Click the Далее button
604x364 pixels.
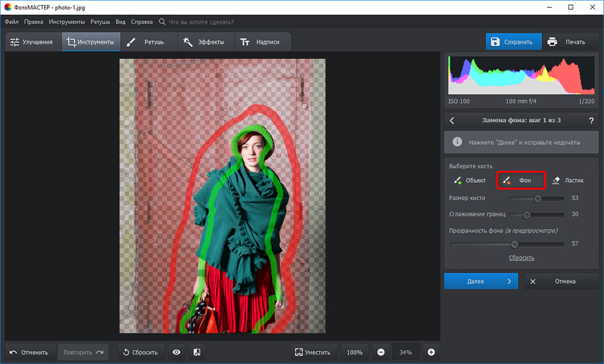[481, 281]
